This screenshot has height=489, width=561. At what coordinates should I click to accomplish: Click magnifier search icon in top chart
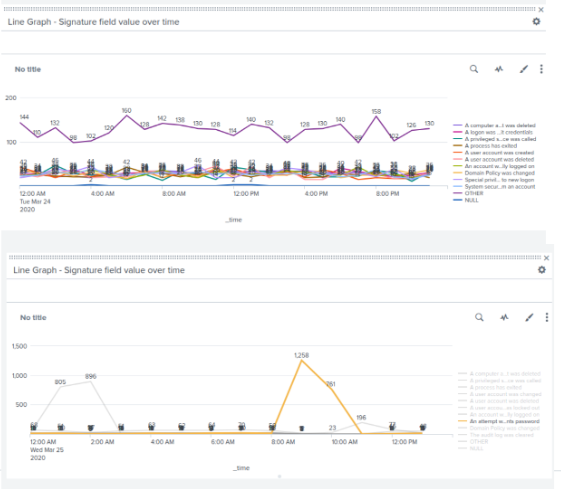click(474, 69)
